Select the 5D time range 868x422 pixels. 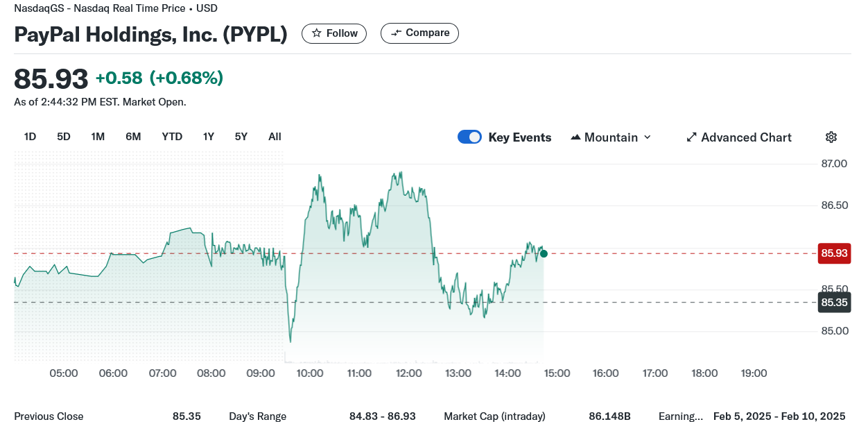[64, 137]
